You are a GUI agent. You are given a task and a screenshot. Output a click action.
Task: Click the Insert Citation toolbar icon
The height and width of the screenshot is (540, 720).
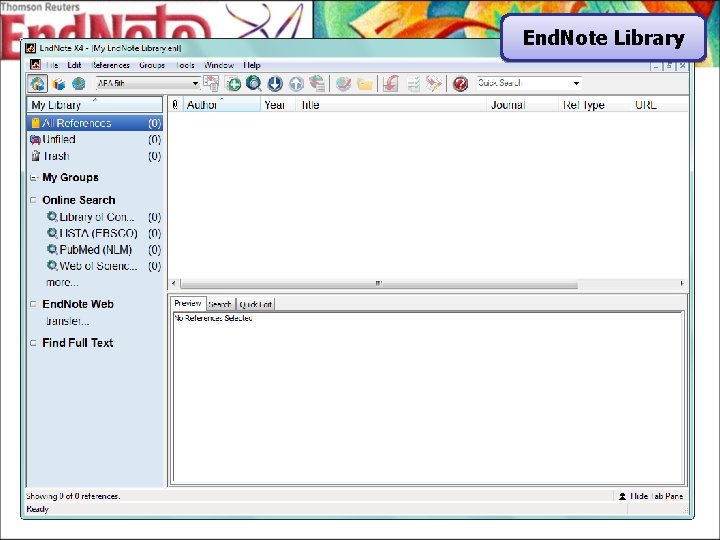coord(390,84)
